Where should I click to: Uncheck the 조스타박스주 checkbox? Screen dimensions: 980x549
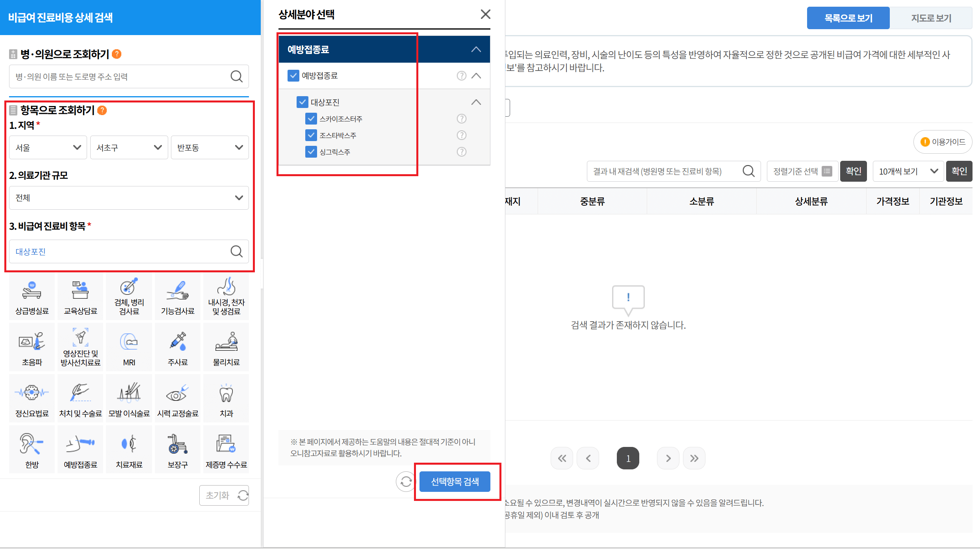click(311, 135)
